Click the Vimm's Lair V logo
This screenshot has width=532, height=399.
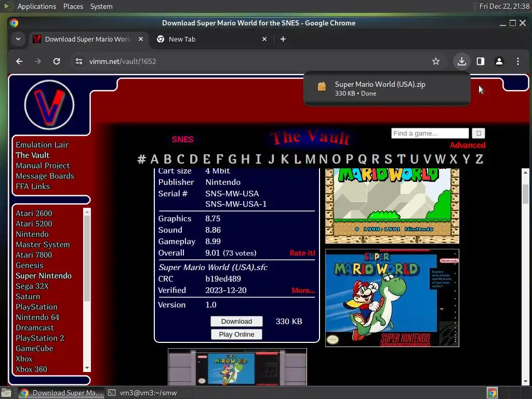pyautogui.click(x=49, y=105)
